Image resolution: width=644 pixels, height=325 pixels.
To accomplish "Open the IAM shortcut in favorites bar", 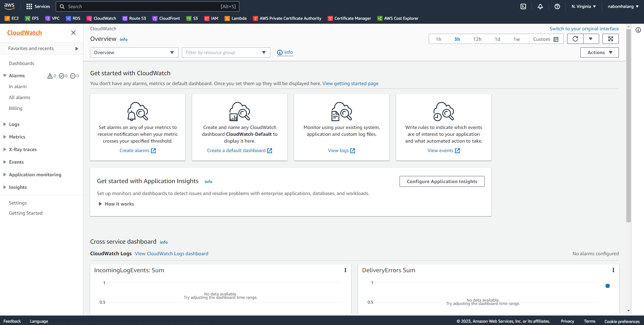I will click(x=211, y=18).
